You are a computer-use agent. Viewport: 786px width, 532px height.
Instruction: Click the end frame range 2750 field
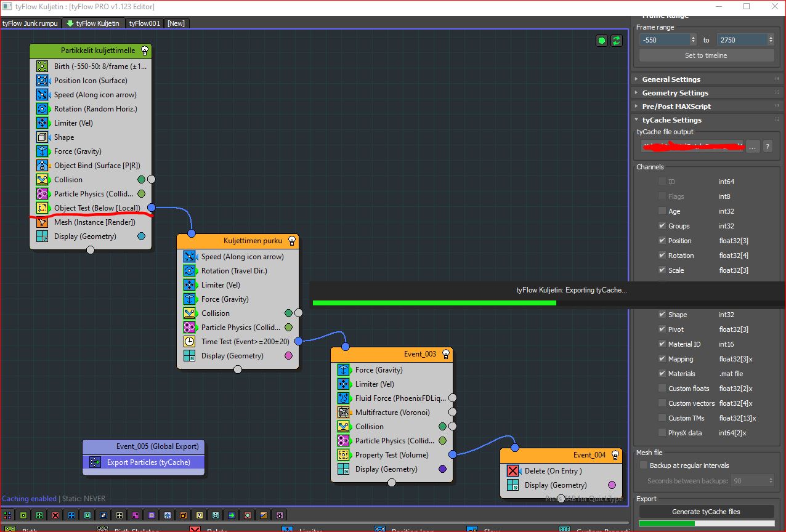[x=742, y=40]
